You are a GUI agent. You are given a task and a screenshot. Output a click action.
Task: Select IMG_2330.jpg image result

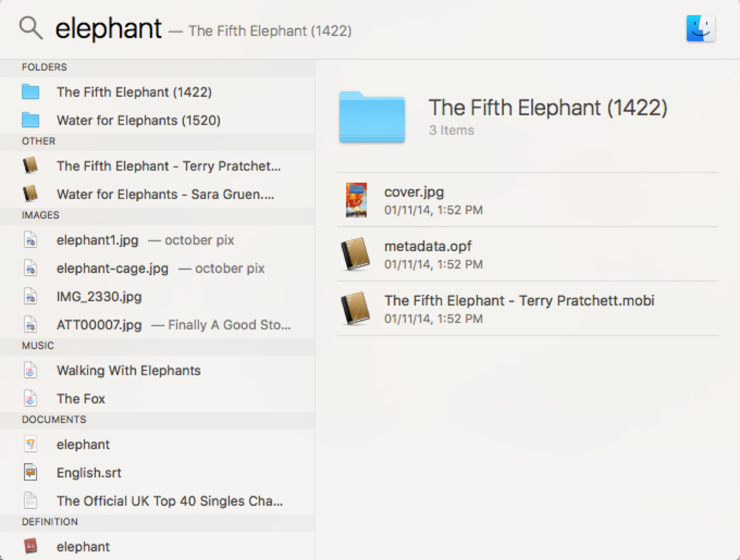tap(99, 296)
